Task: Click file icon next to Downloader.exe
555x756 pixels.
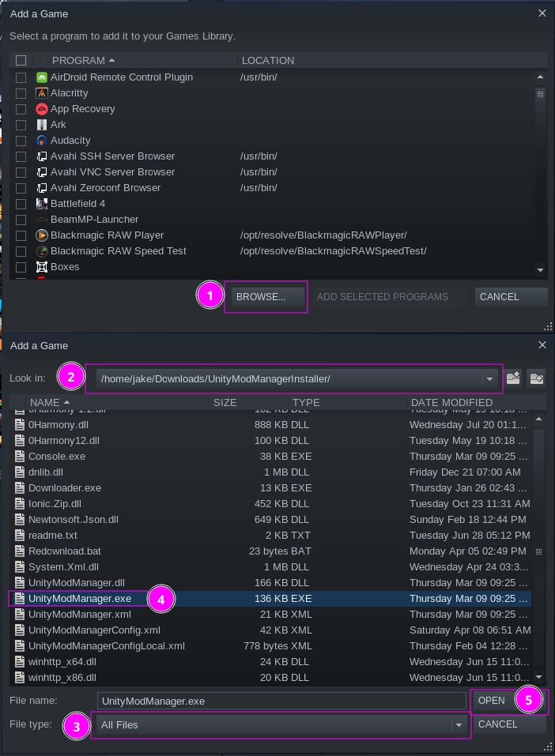Action: tap(20, 488)
